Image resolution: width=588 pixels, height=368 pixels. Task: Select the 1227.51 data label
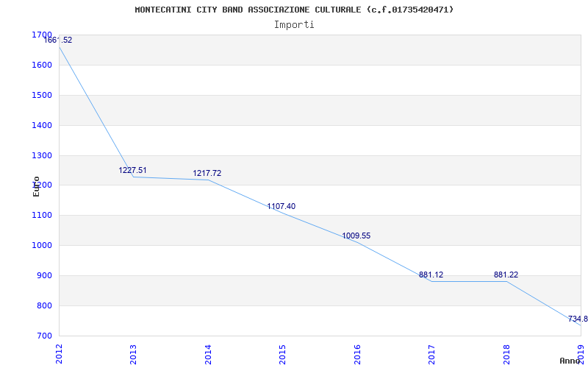133,170
